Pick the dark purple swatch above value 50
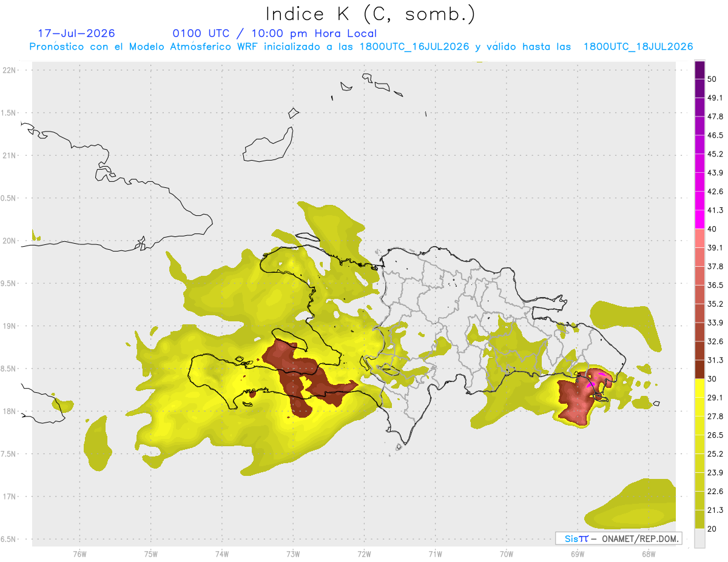 click(700, 70)
